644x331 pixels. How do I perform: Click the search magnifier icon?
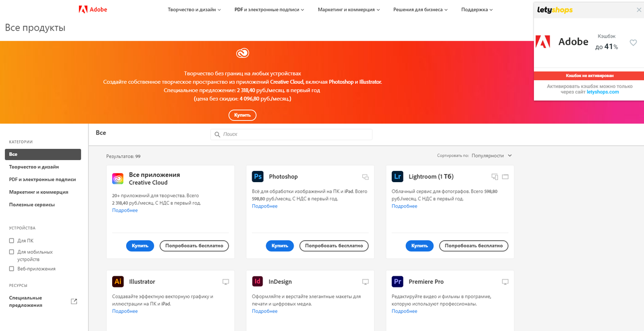[x=217, y=134]
